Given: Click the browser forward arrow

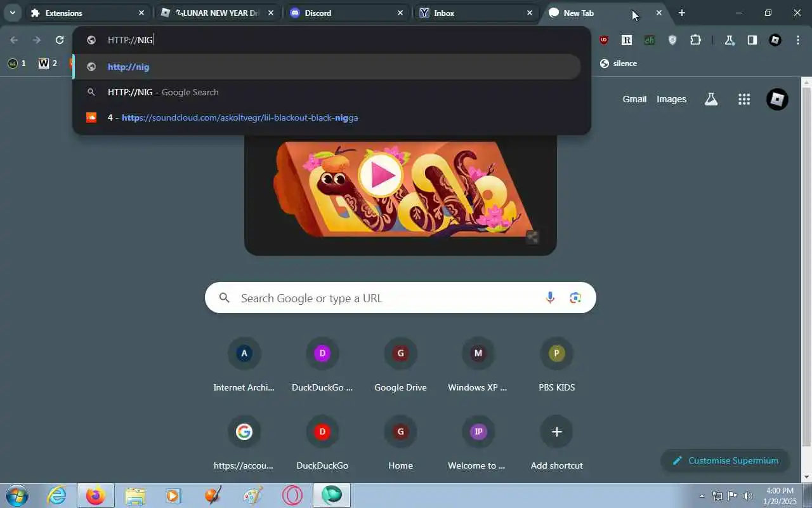Looking at the screenshot, I should pyautogui.click(x=37, y=40).
